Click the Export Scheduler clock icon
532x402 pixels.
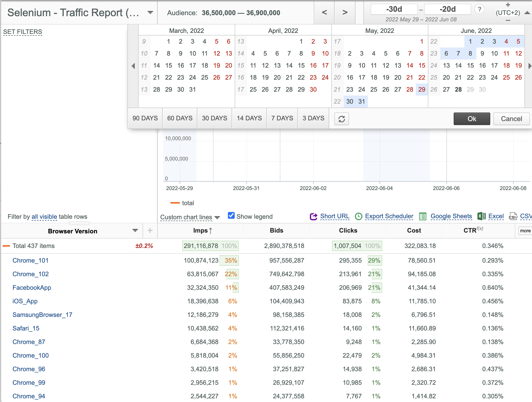(359, 216)
